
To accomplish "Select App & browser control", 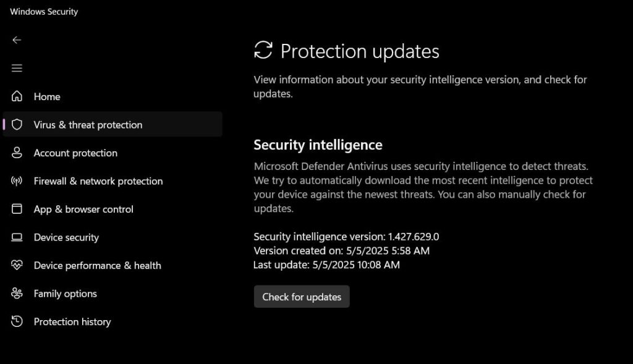I will coord(83,210).
